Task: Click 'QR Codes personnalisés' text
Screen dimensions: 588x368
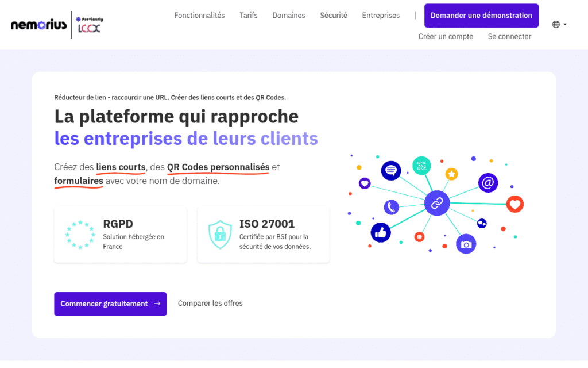Action: pyautogui.click(x=218, y=167)
